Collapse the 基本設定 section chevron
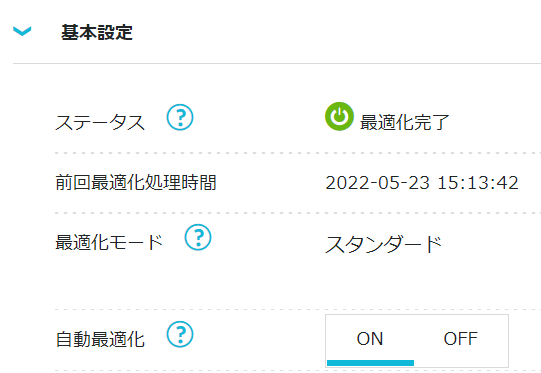 tap(22, 31)
